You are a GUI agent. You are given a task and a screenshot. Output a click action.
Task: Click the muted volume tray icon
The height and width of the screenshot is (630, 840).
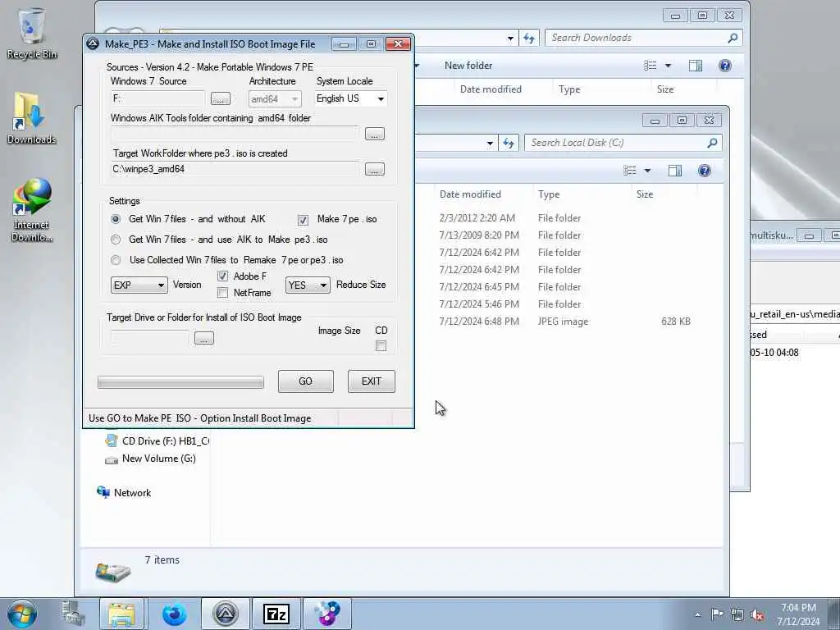point(757,614)
